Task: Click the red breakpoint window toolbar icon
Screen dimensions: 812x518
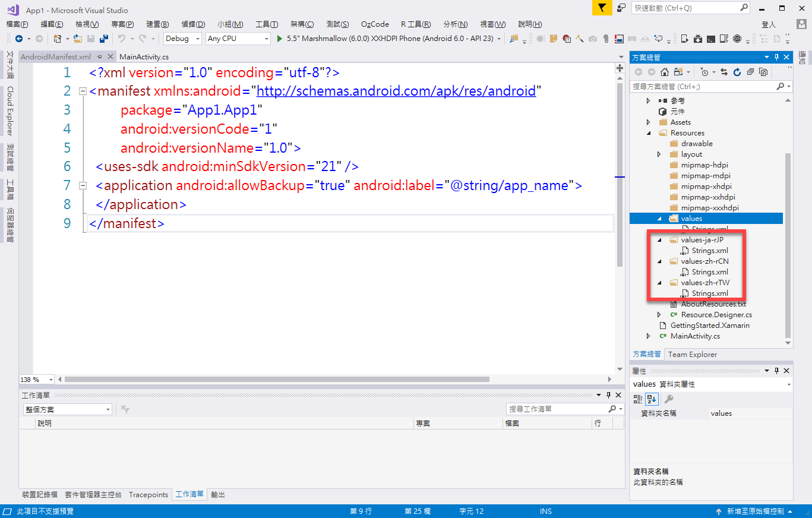Action: click(567, 39)
